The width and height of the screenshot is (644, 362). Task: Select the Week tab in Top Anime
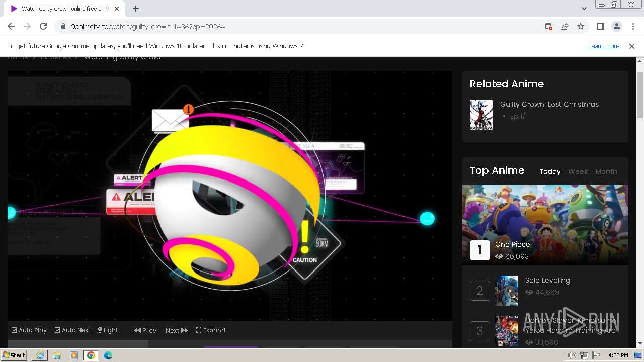[578, 171]
